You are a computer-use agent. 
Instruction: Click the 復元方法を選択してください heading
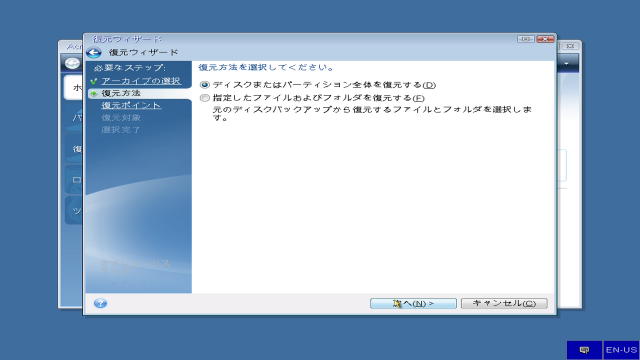tap(266, 67)
